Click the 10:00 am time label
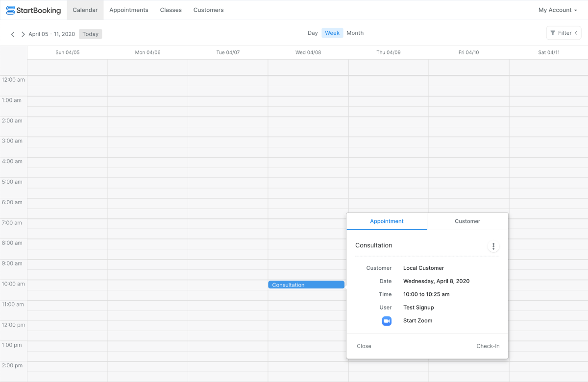Viewport: 588px width, 382px height. tap(13, 284)
